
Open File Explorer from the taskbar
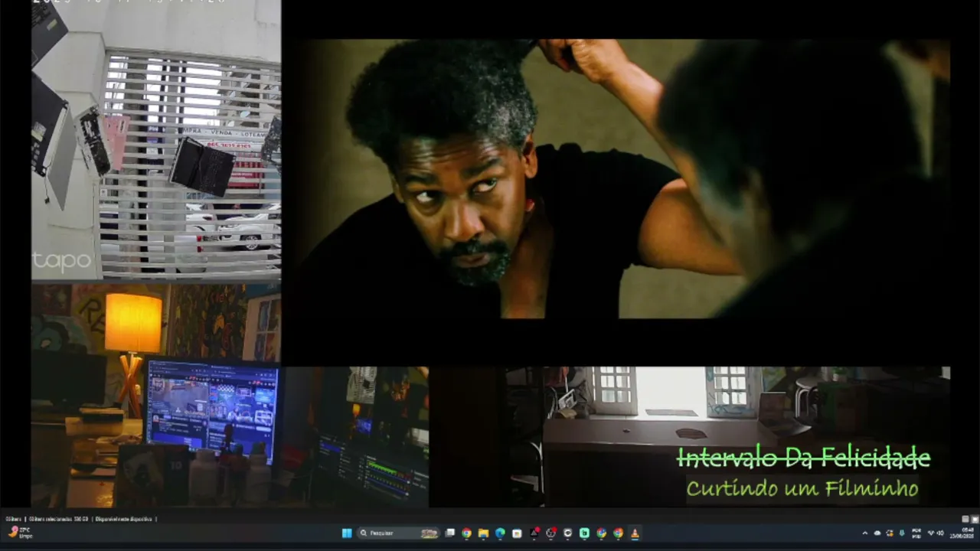[x=483, y=533]
